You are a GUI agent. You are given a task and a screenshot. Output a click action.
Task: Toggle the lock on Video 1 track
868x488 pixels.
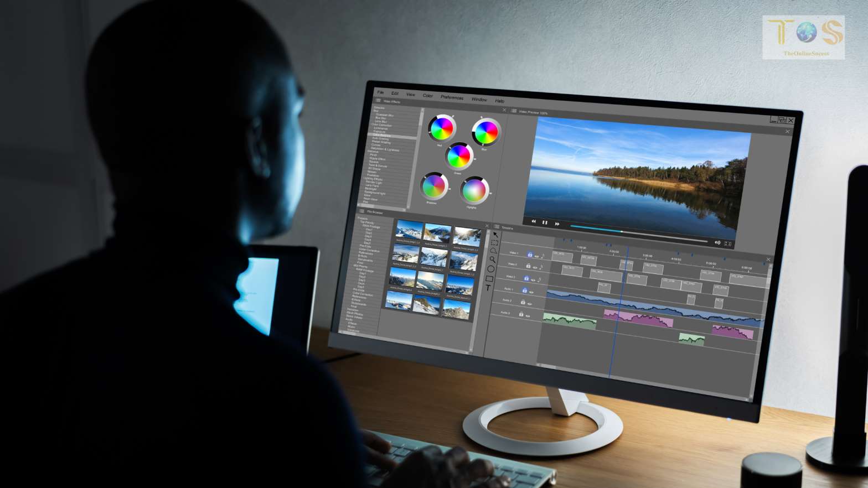click(x=530, y=255)
